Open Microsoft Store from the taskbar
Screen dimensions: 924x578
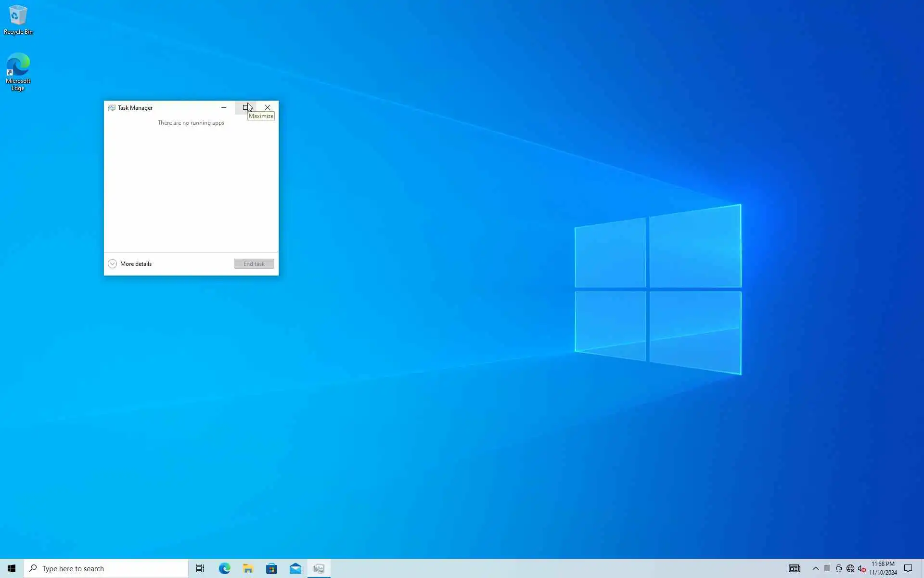271,568
